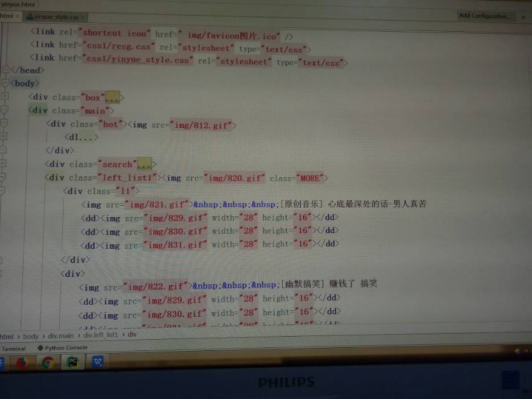This screenshot has width=532, height=399.
Task: Expand the folded <dl...> placeholder text
Action: point(82,137)
